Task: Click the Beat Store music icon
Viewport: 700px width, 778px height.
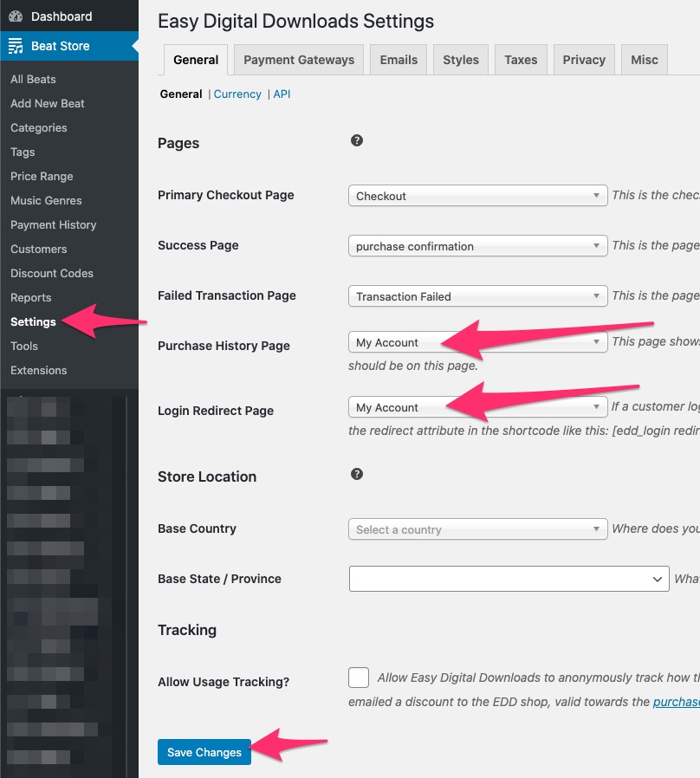Action: (x=16, y=46)
